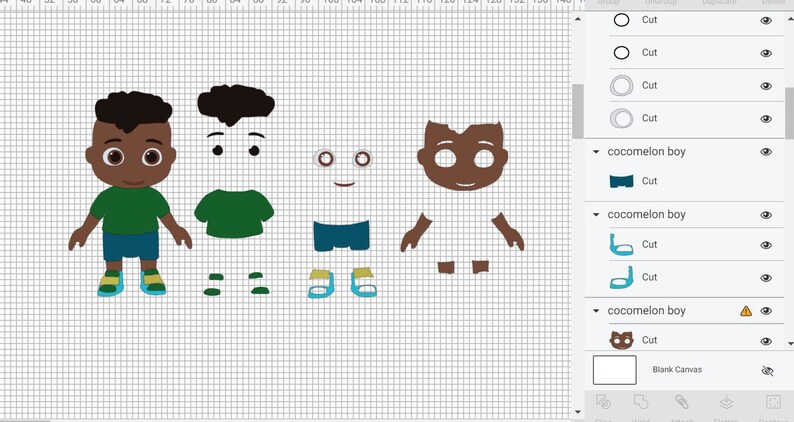Click the Cut label beside the face thumbnail
The width and height of the screenshot is (794, 422).
tap(650, 340)
